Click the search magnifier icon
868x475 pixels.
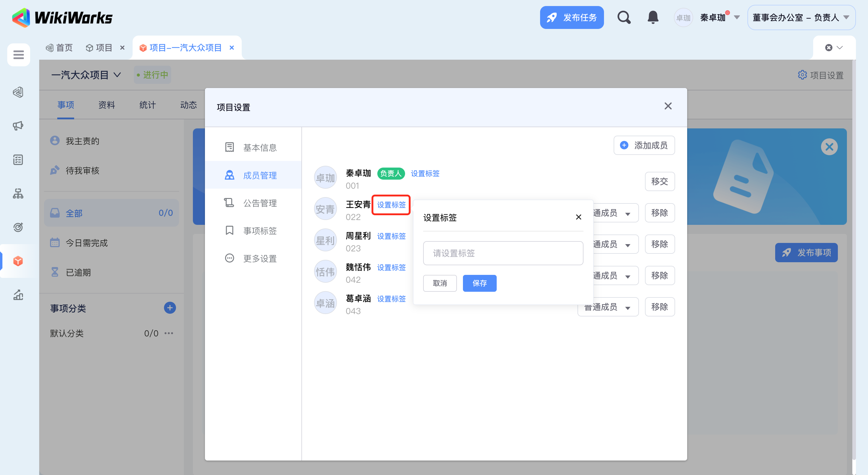[x=624, y=17]
